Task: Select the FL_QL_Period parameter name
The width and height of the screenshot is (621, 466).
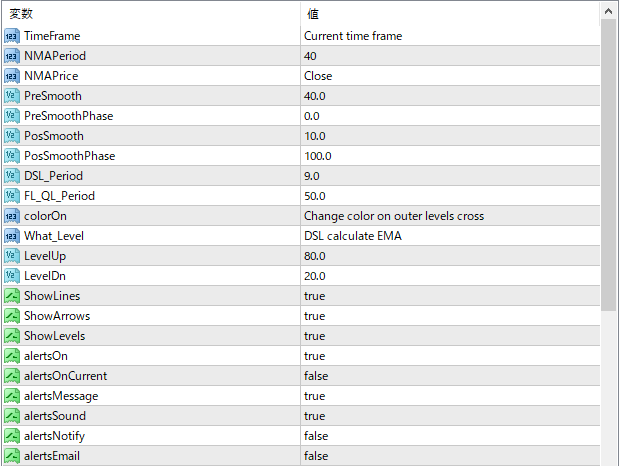Action: [x=59, y=196]
